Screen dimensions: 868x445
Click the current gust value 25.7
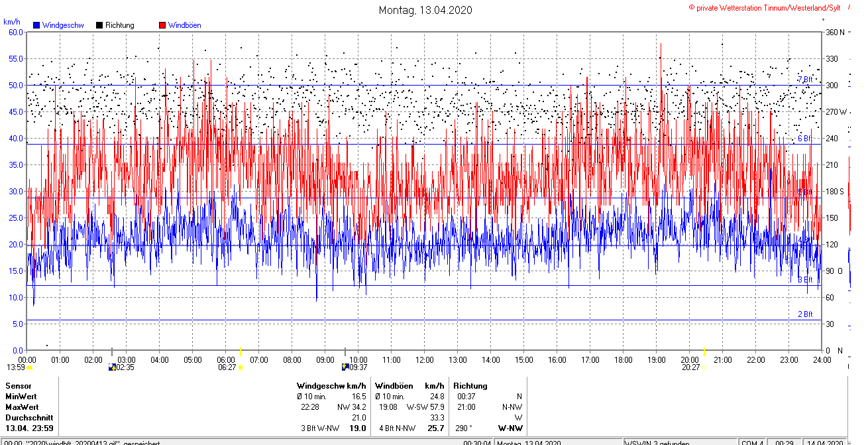click(436, 428)
